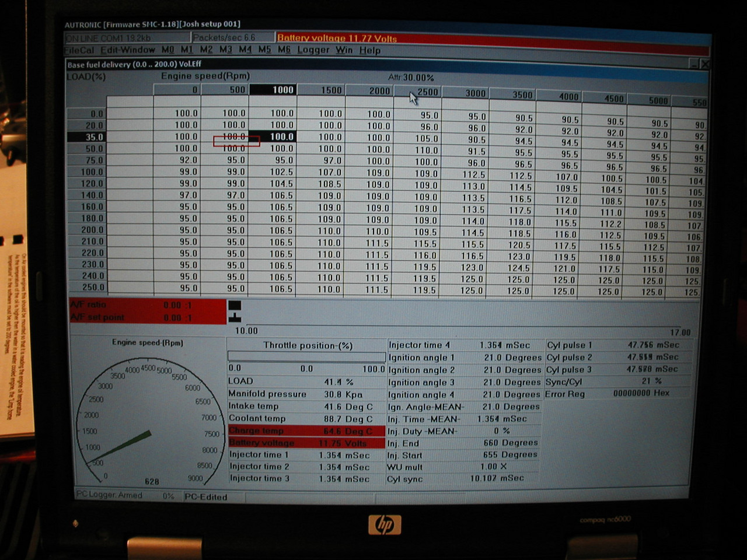Click the A/F set point marker icon
747x560 pixels.
(235, 317)
